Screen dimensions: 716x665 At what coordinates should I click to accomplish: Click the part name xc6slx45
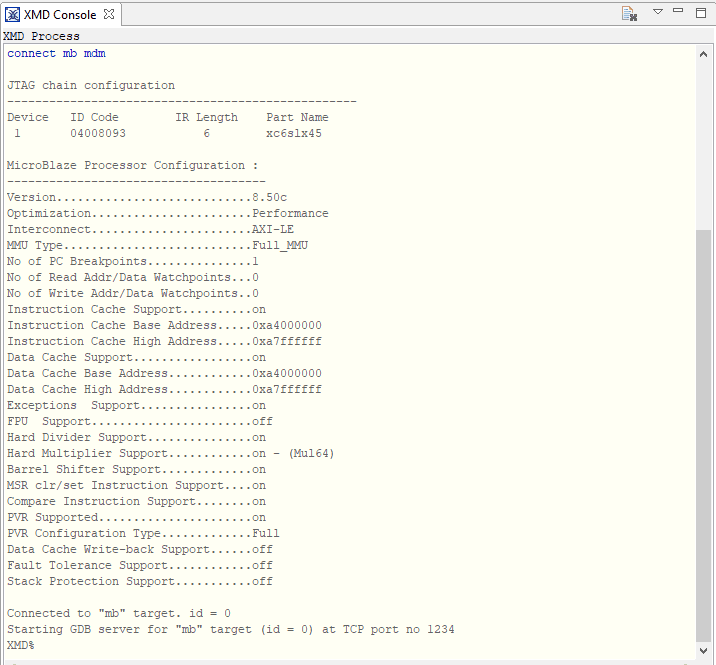point(293,133)
